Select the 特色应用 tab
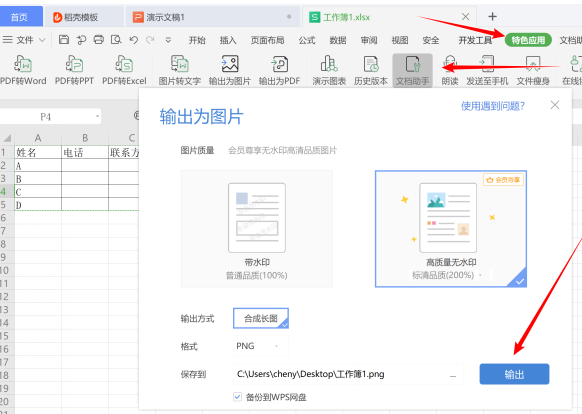582x414 pixels. point(528,40)
